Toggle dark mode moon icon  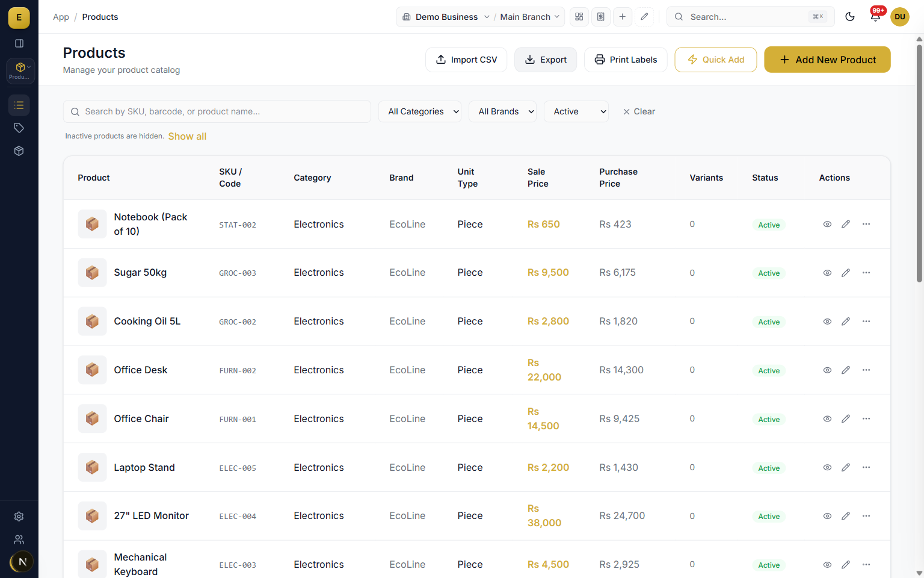coord(850,17)
